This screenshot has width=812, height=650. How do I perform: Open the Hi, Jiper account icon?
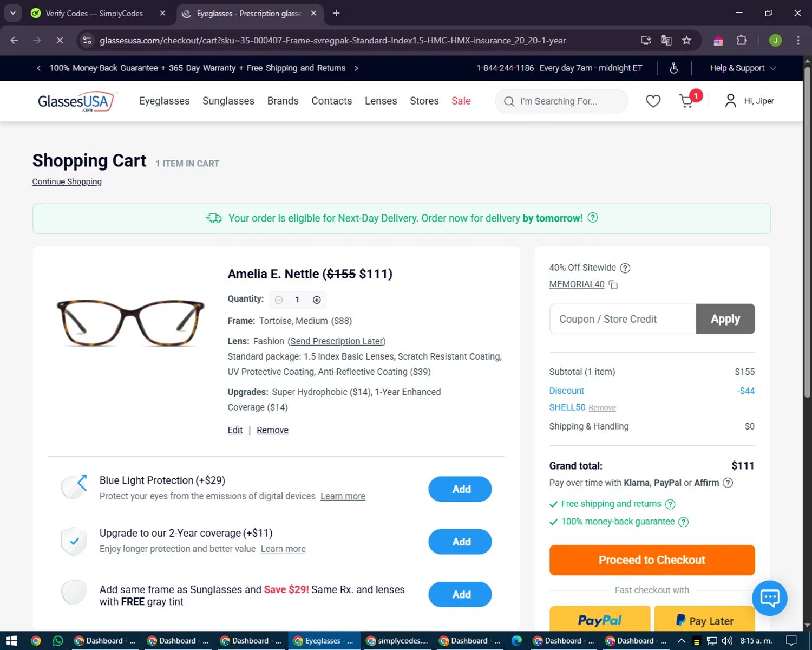click(730, 101)
